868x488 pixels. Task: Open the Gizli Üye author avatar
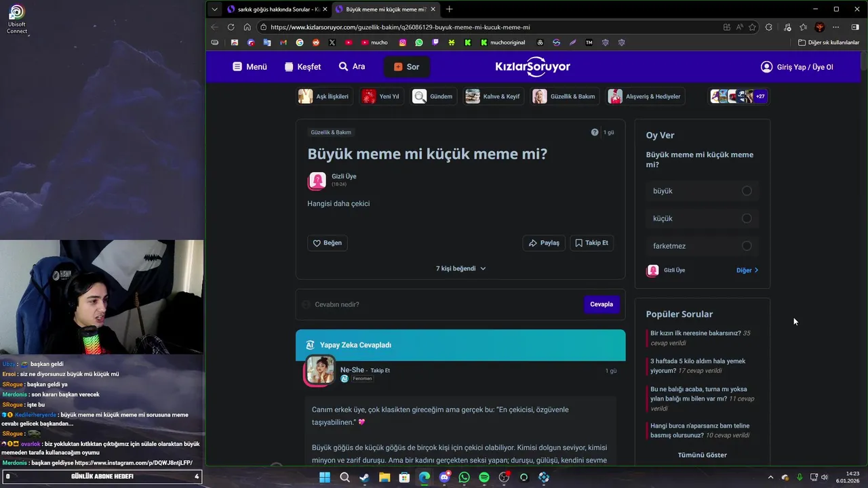(x=317, y=180)
